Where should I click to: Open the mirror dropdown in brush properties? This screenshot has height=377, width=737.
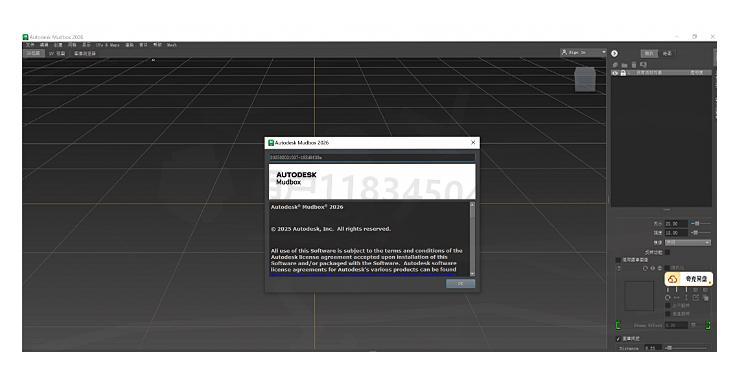pyautogui.click(x=688, y=243)
